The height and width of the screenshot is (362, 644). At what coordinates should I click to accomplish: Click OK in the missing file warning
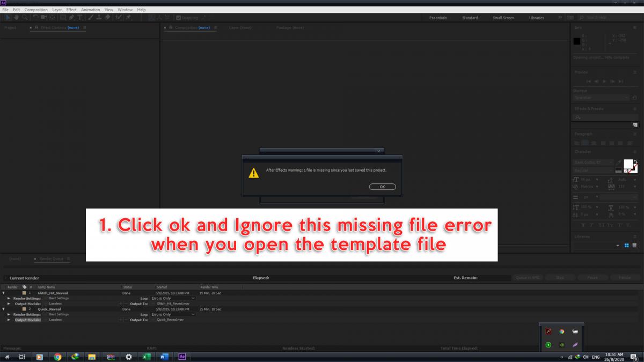[x=382, y=187]
